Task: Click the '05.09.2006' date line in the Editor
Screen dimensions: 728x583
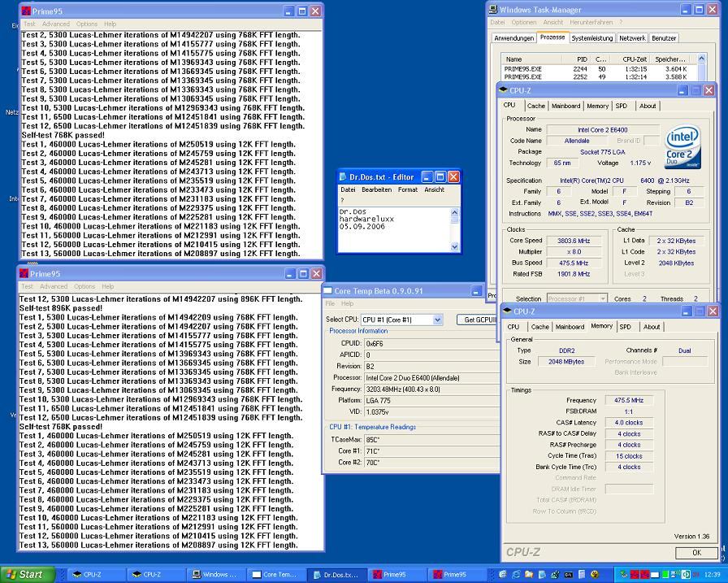Action: (362, 227)
